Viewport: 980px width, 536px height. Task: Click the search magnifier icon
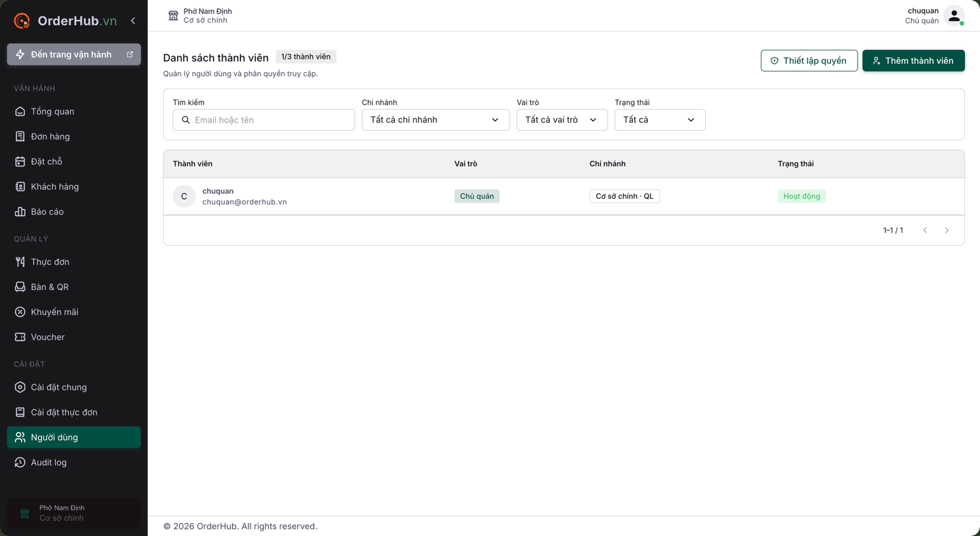click(186, 120)
